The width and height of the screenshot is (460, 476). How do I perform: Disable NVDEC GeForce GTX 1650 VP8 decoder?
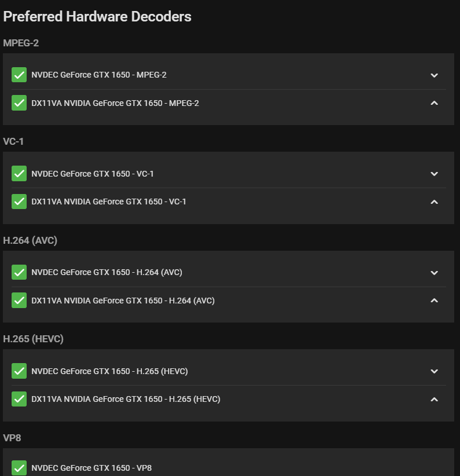coord(19,468)
